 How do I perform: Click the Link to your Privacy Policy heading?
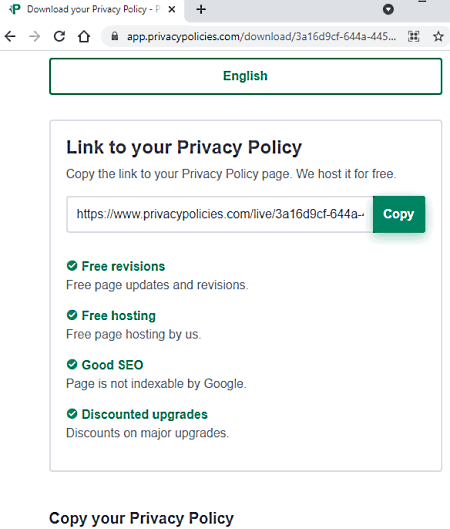click(184, 148)
